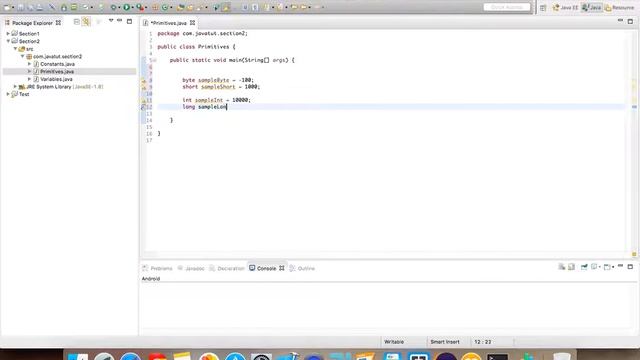
Task: Select the Section1 project label
Action: [29, 34]
